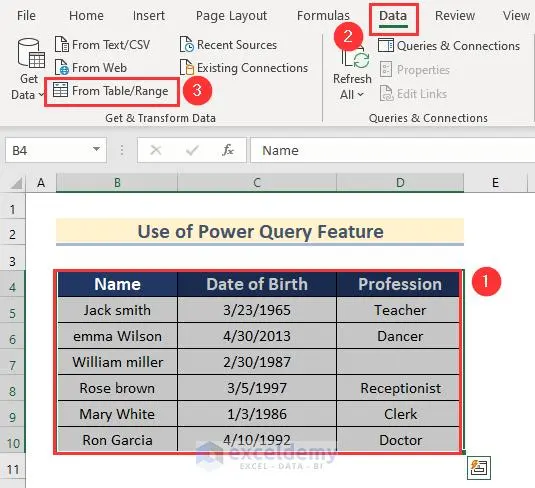Click the From Table/Range label
The height and width of the screenshot is (488, 535).
pyautogui.click(x=120, y=91)
